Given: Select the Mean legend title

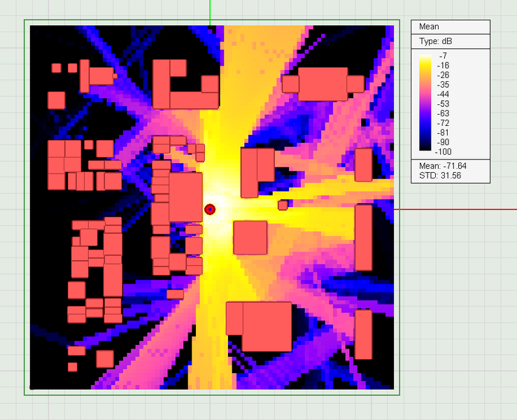Looking at the screenshot, I should tap(429, 27).
